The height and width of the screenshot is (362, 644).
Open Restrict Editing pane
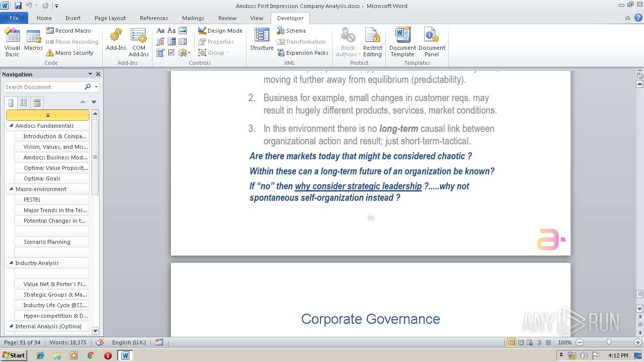372,42
